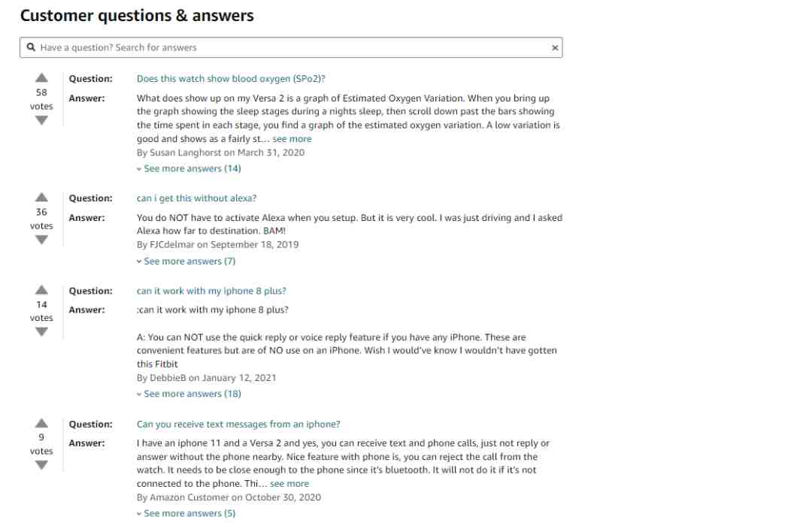The height and width of the screenshot is (523, 812).
Task: Upvote the 'without alexa' question
Action: [41, 198]
